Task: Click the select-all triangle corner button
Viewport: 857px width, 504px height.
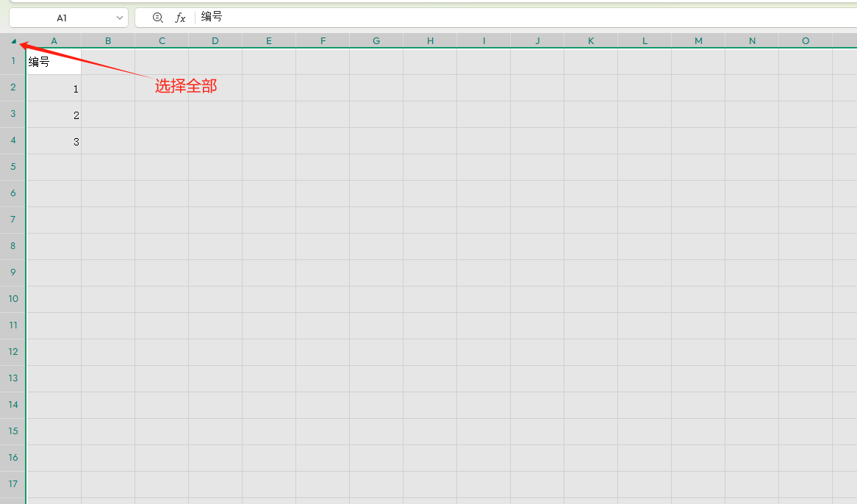Action: pyautogui.click(x=14, y=41)
